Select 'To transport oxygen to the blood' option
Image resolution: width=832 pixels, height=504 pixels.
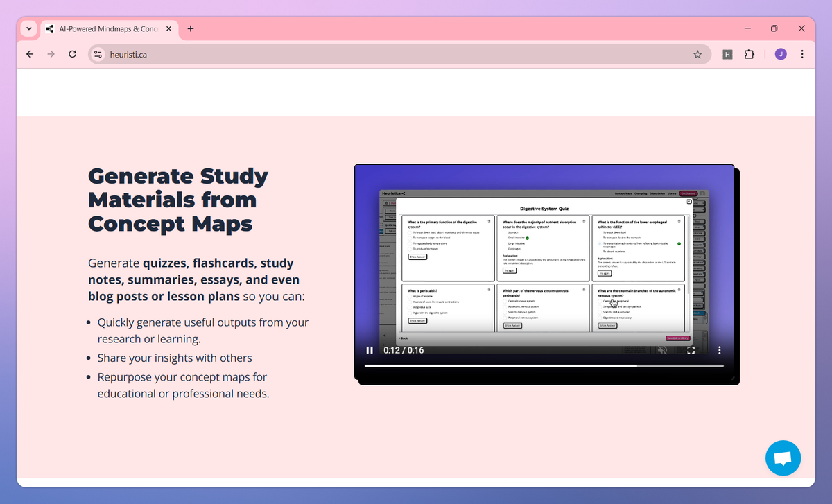point(428,238)
